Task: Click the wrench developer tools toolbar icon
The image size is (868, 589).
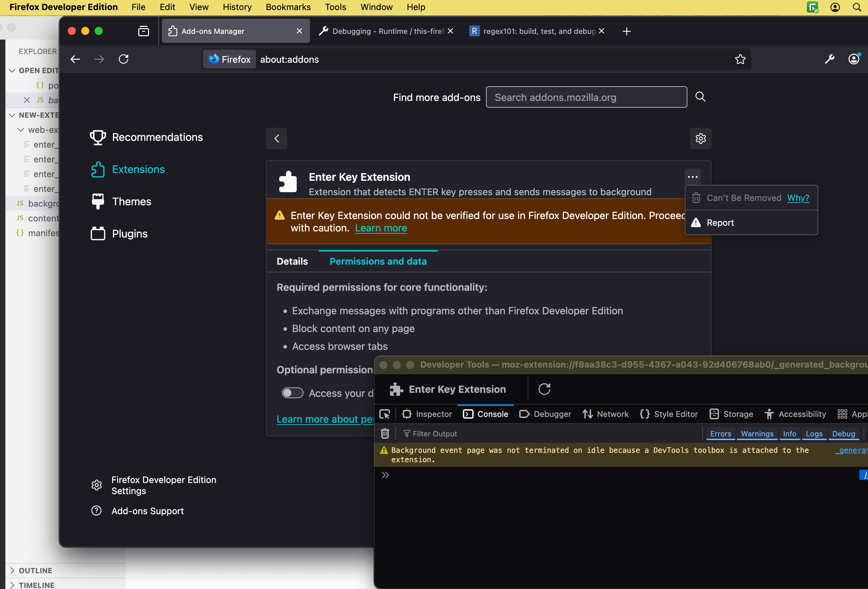Action: 829,59
